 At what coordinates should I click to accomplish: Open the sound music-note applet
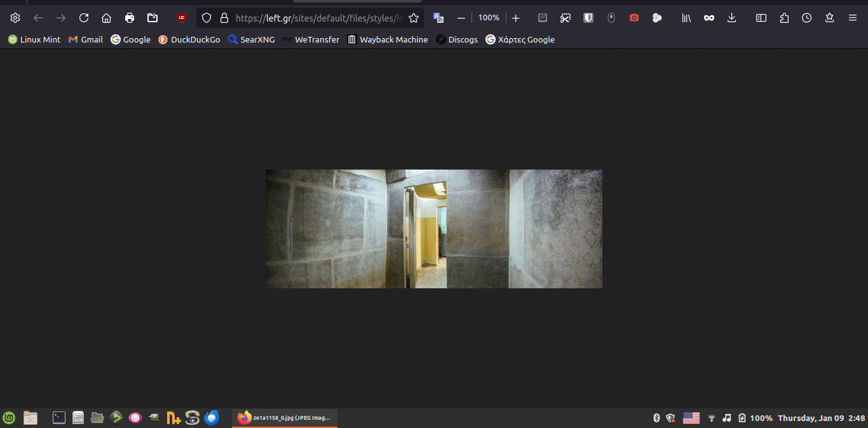click(727, 418)
